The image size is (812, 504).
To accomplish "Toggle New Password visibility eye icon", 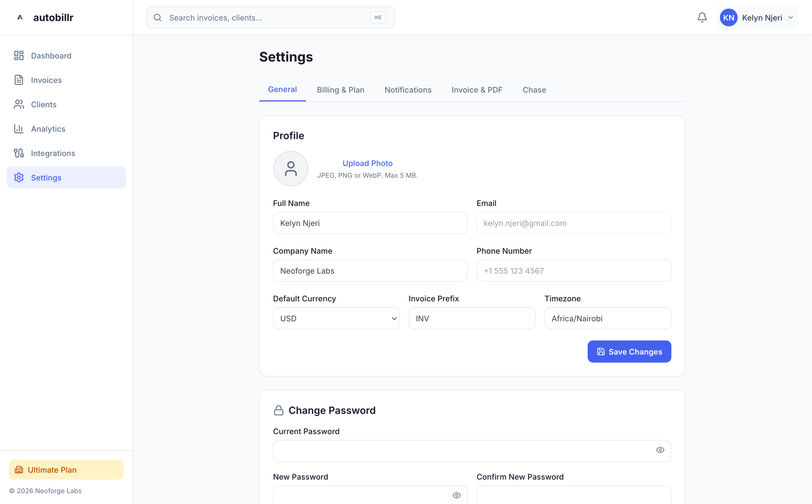I will click(x=456, y=495).
